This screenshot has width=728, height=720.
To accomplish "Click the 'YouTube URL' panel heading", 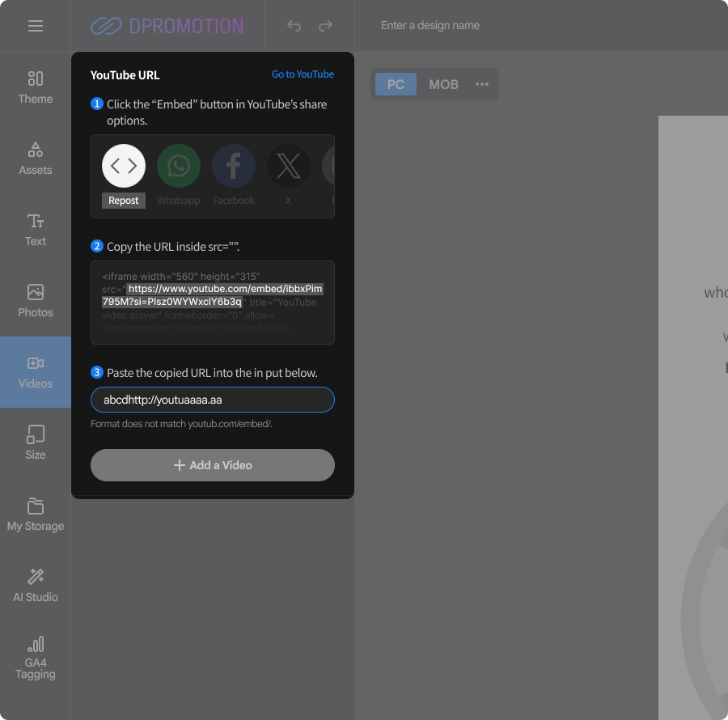I will [125, 75].
